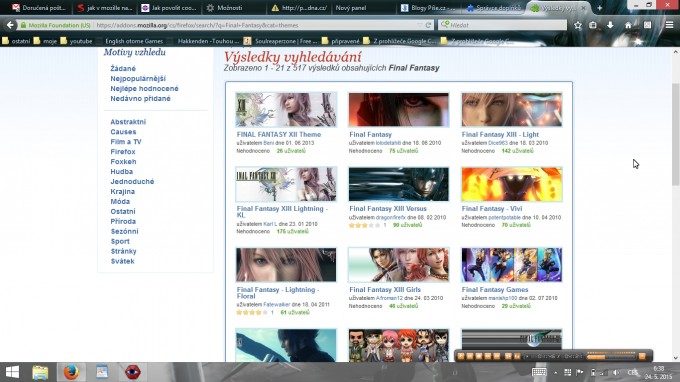
Task: Open the File Explorer taskbar icon
Action: (40, 372)
